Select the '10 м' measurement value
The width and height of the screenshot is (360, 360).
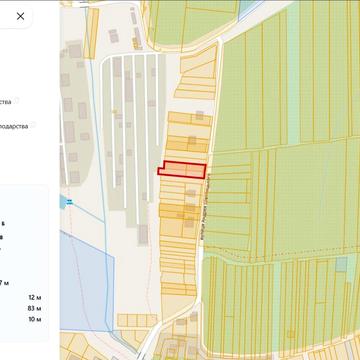(35, 319)
